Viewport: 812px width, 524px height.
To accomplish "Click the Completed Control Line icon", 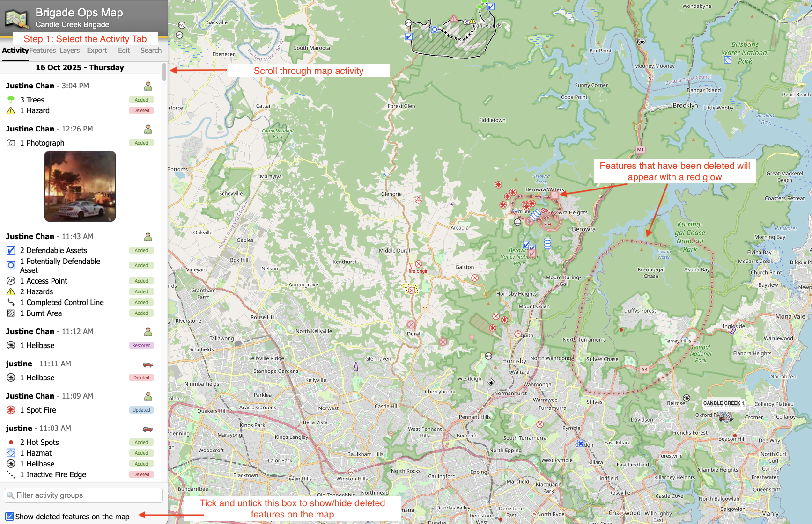I will point(11,302).
